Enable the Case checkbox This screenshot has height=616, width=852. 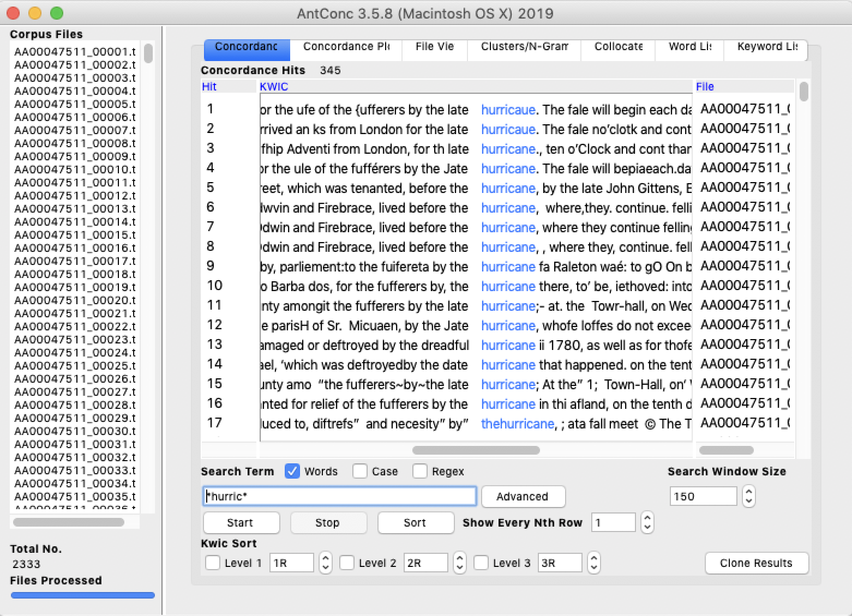[x=360, y=472]
